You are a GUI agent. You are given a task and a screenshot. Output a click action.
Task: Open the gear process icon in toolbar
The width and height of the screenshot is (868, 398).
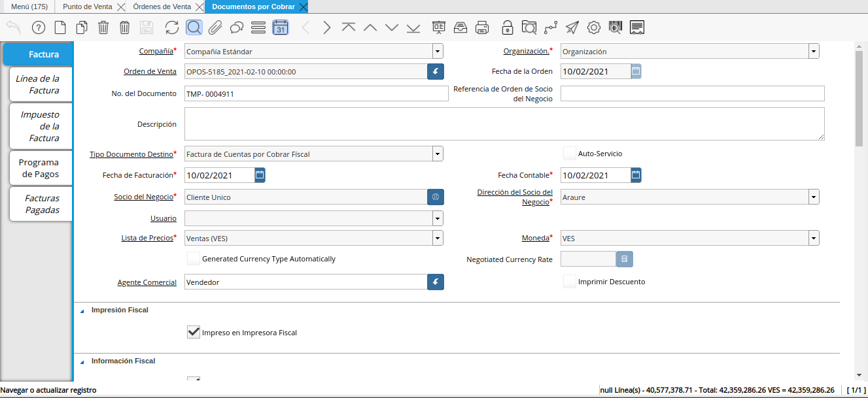[593, 27]
